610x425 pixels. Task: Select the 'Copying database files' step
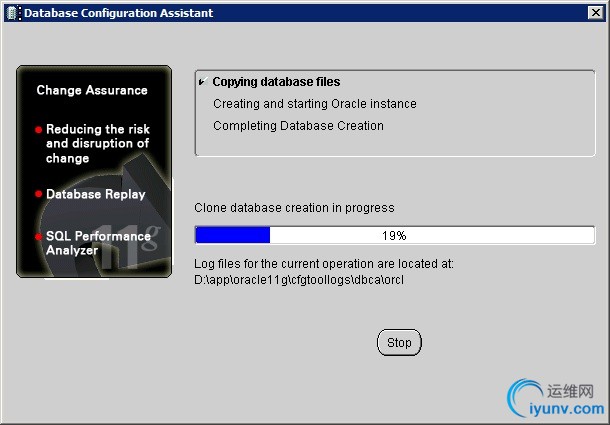click(x=276, y=82)
